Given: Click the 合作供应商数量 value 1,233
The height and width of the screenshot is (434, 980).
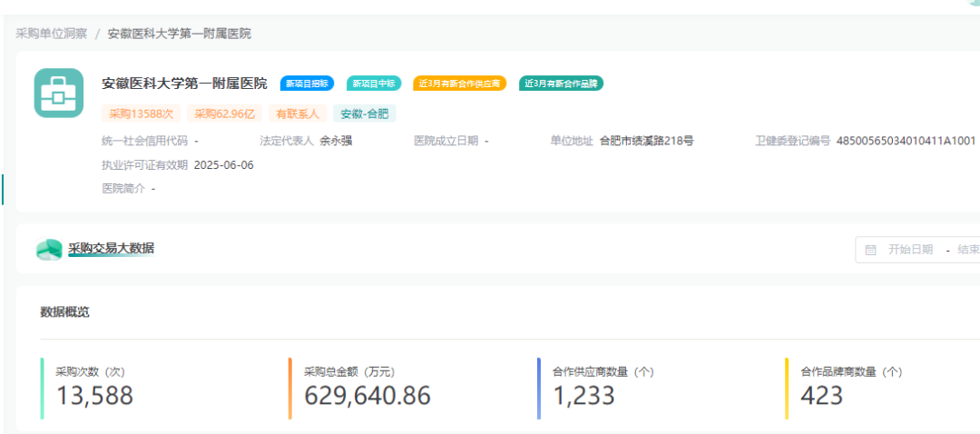Looking at the screenshot, I should pyautogui.click(x=583, y=396).
